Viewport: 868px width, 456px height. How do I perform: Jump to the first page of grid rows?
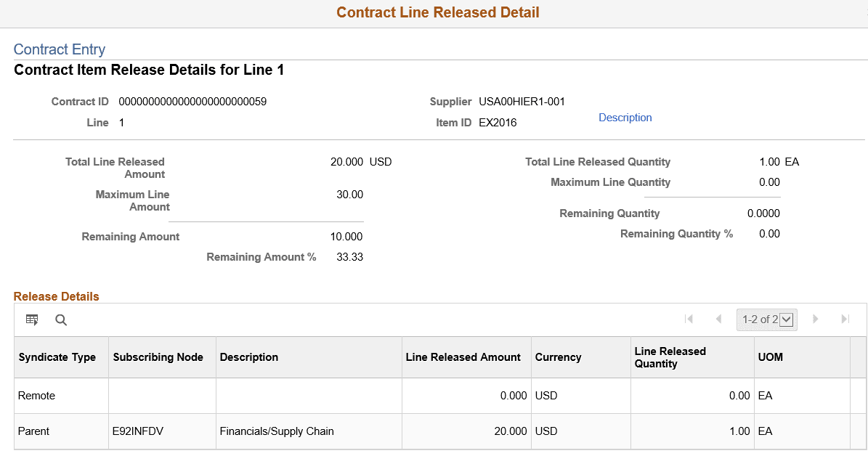point(689,319)
